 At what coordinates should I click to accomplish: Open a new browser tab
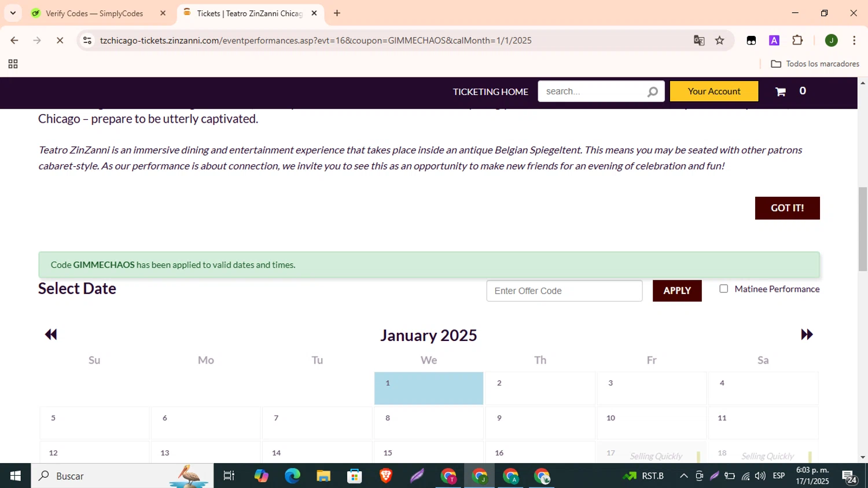click(337, 13)
